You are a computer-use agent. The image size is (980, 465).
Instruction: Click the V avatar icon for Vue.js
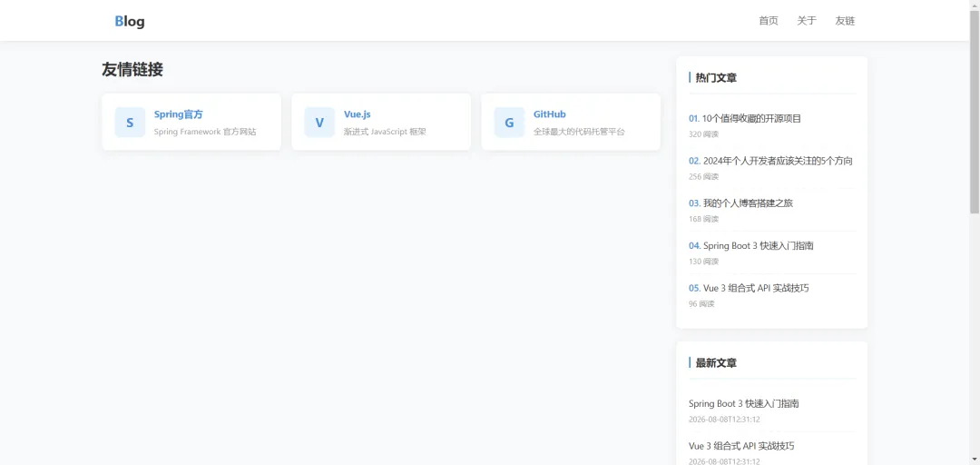[x=319, y=122]
